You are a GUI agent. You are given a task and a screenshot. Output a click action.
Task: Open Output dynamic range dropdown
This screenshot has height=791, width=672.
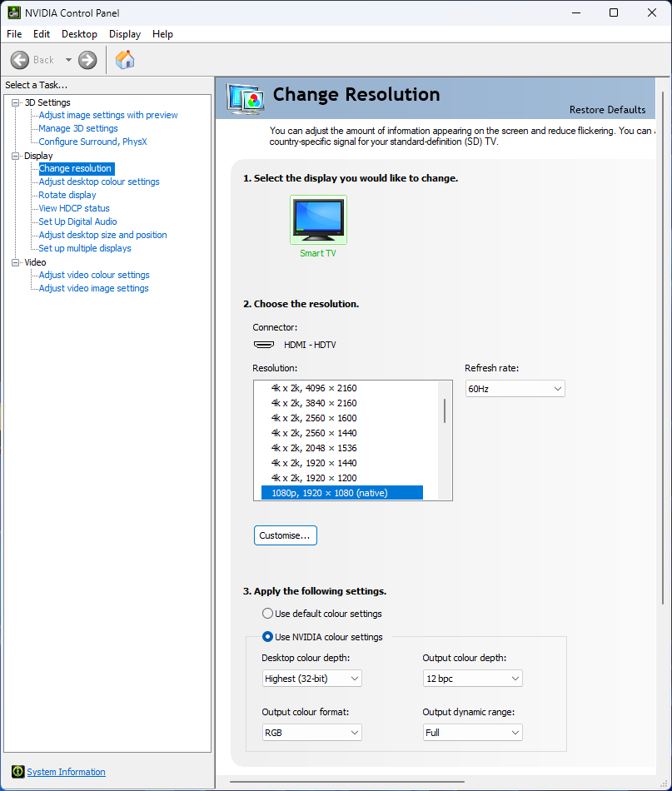472,733
